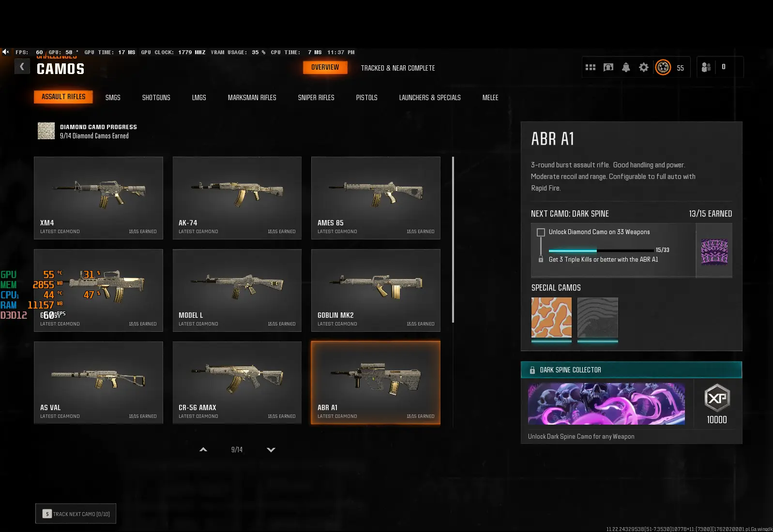
Task: Click the Diamond camo progress icon
Action: click(x=46, y=131)
